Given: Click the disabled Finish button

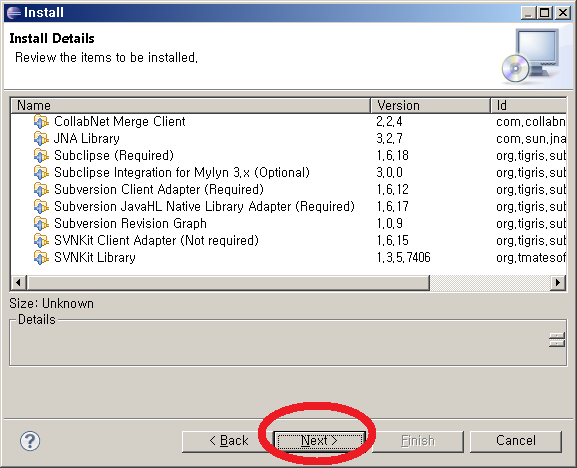Looking at the screenshot, I should pyautogui.click(x=418, y=441).
